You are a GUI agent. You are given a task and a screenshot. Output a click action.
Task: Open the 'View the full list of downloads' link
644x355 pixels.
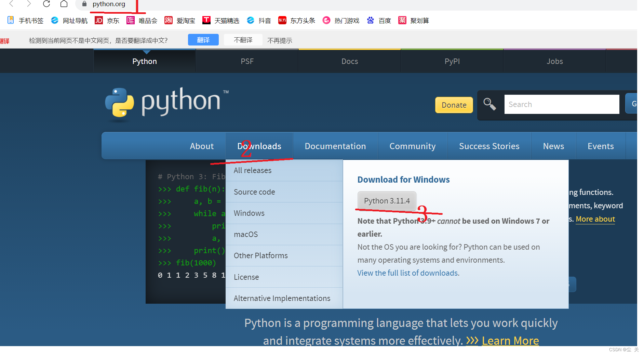click(x=408, y=273)
